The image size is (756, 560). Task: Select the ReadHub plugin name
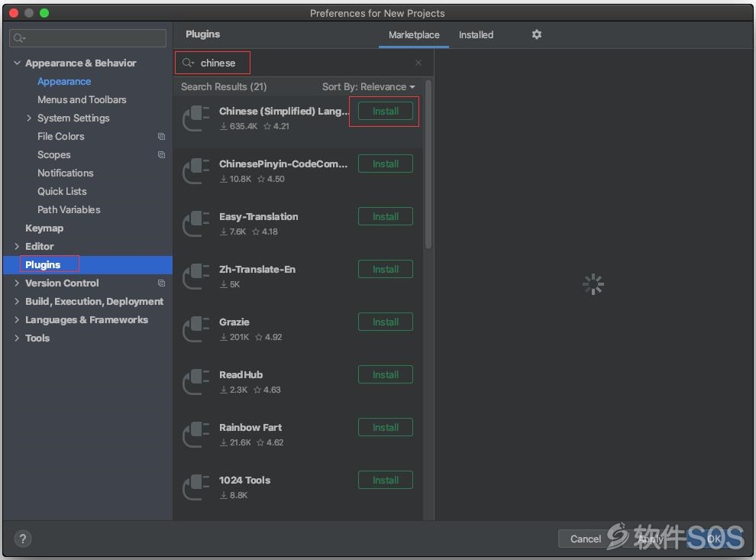pos(241,375)
